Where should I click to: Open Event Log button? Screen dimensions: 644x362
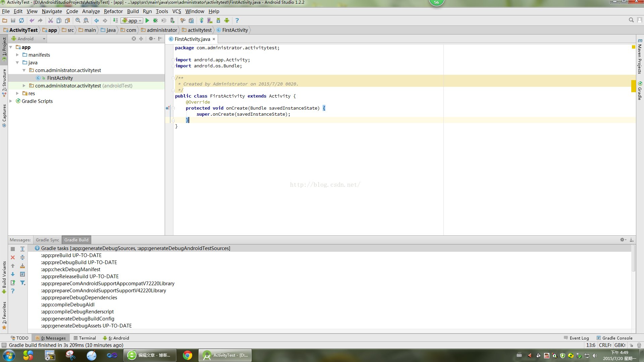[576, 338]
